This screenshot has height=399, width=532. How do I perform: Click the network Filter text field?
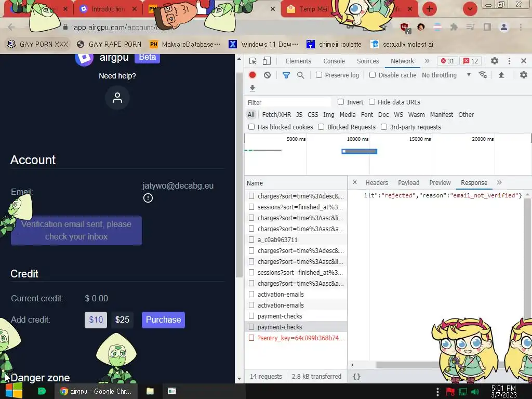(x=288, y=102)
